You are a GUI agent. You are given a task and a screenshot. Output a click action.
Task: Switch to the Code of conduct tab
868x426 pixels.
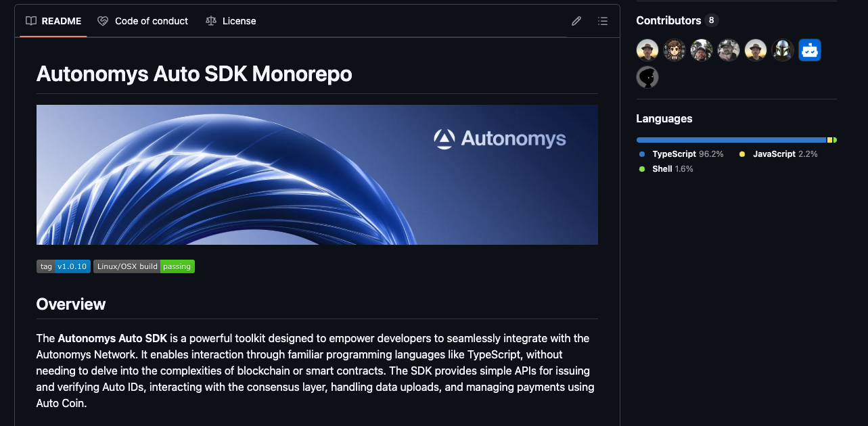[x=150, y=21]
